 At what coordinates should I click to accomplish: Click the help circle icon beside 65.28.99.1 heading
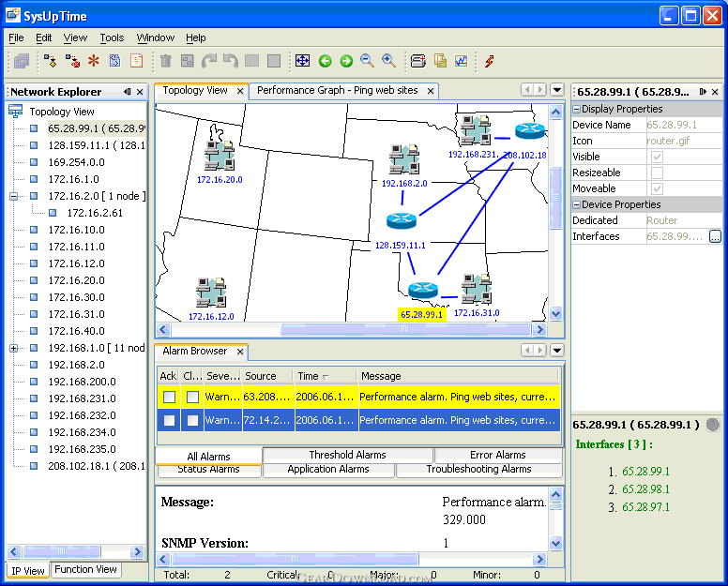pos(713,425)
